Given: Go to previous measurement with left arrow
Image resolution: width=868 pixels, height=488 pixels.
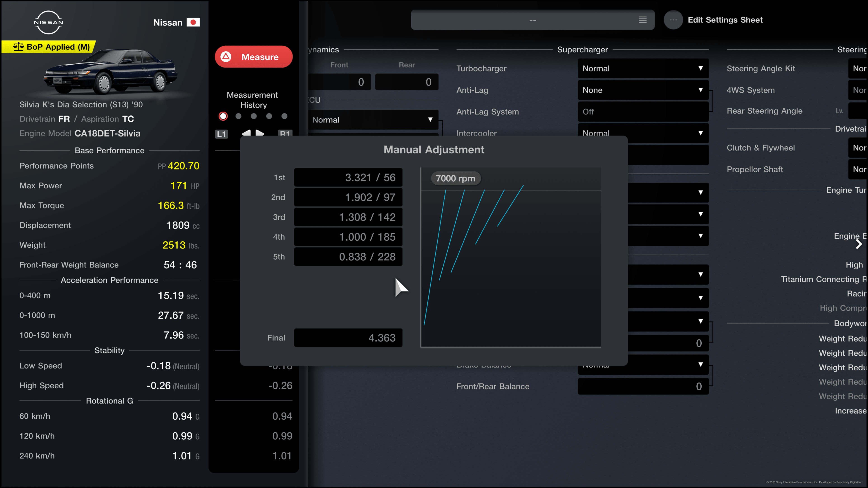Looking at the screenshot, I should [x=246, y=133].
